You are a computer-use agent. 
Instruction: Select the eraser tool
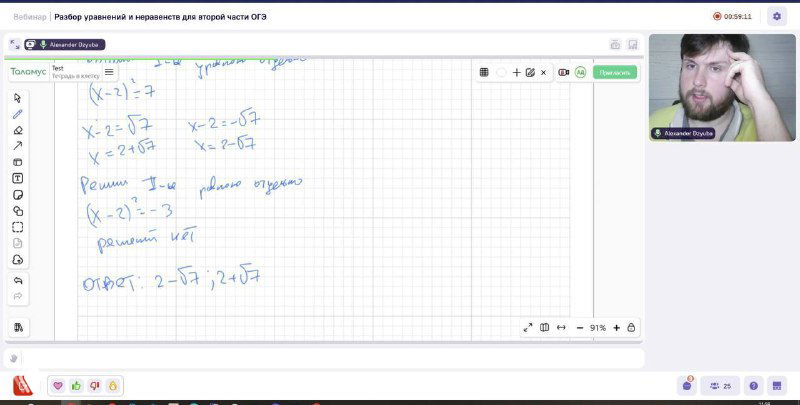point(18,130)
